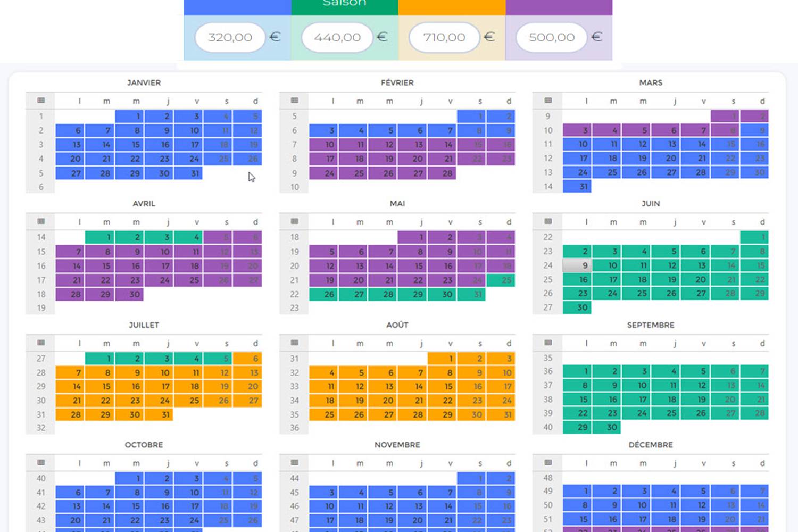Click the grid icon in the Août calendar
The image size is (798, 532).
[295, 343]
